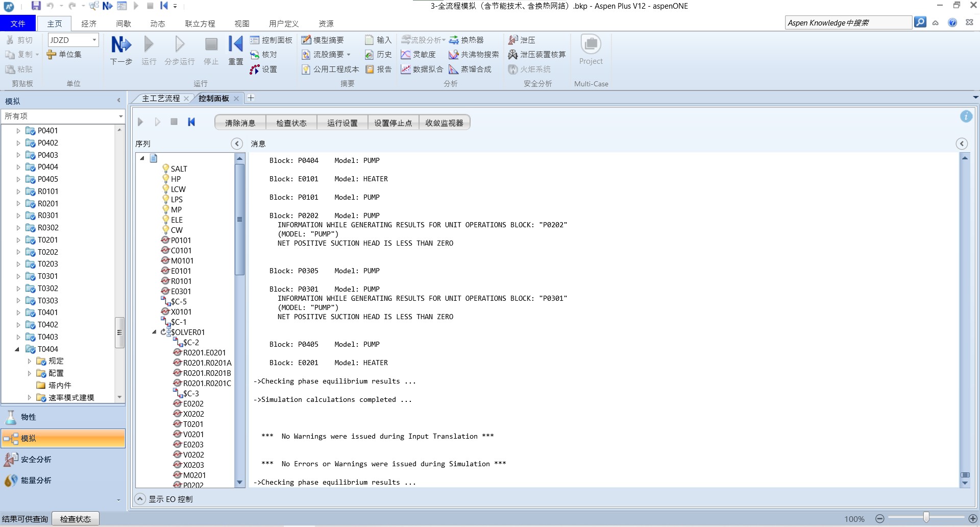Expand the 规定 folder under T0404
Image resolution: width=980 pixels, height=527 pixels.
coord(29,361)
